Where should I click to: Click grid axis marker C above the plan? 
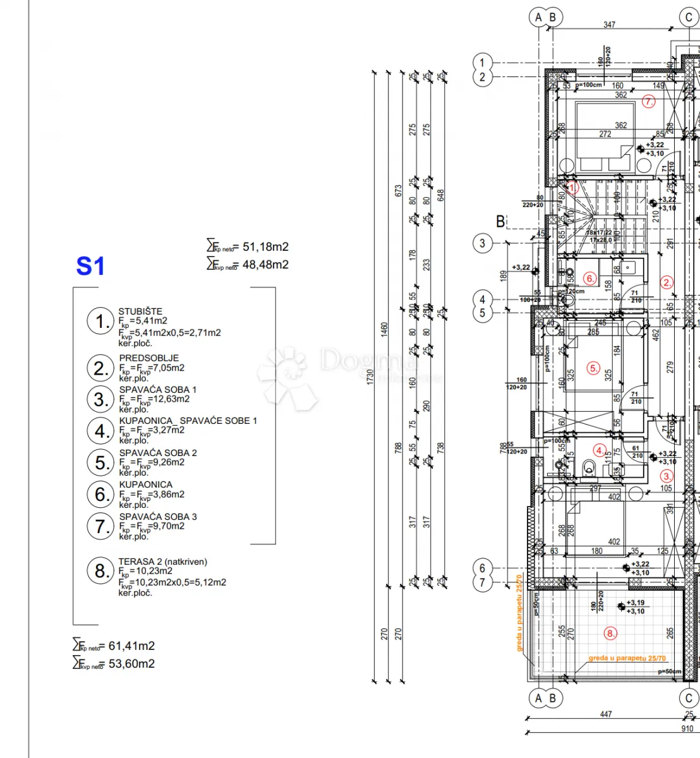[689, 17]
